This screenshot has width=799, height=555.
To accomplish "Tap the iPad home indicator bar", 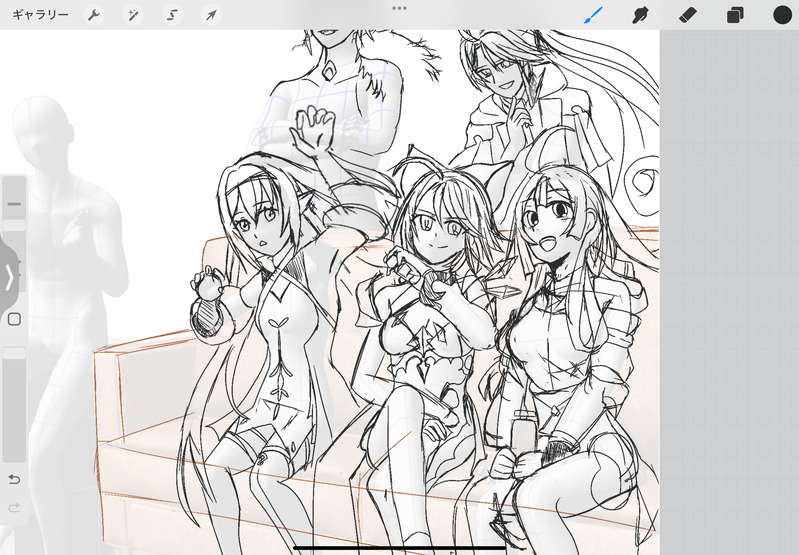I will tap(400, 548).
